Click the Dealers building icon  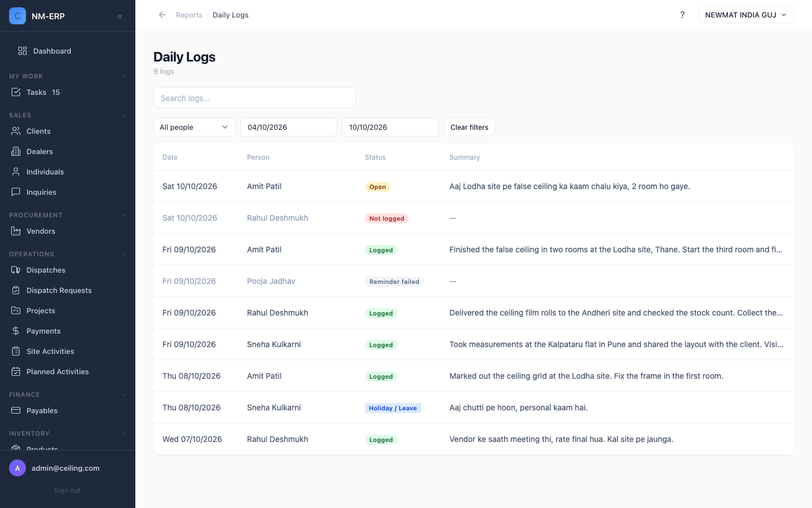16,151
